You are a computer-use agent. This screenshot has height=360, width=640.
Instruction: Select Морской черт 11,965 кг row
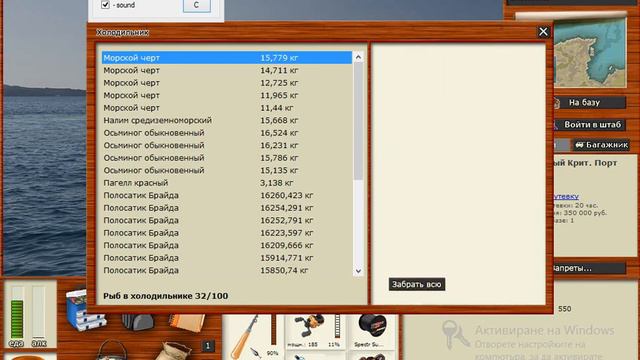[x=227, y=95]
